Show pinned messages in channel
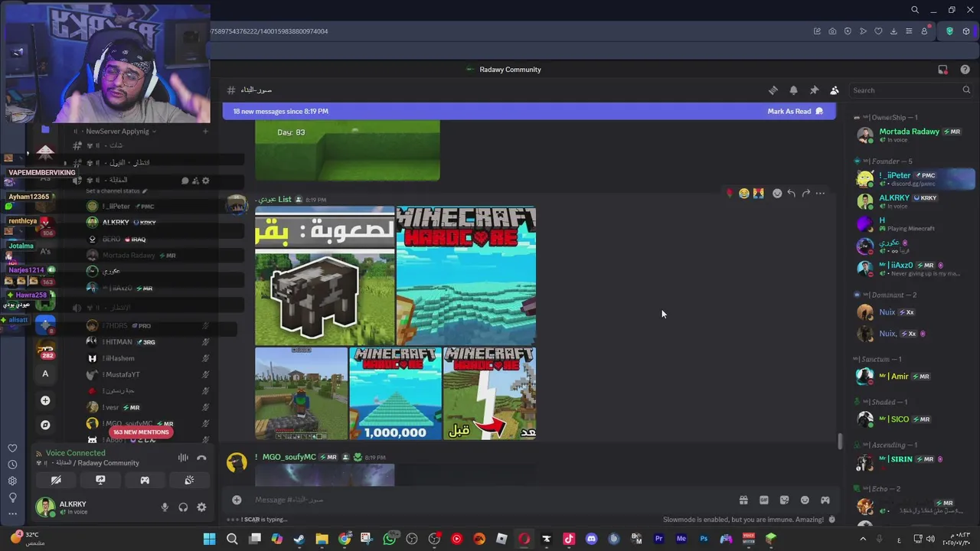The height and width of the screenshot is (551, 980). 814,90
